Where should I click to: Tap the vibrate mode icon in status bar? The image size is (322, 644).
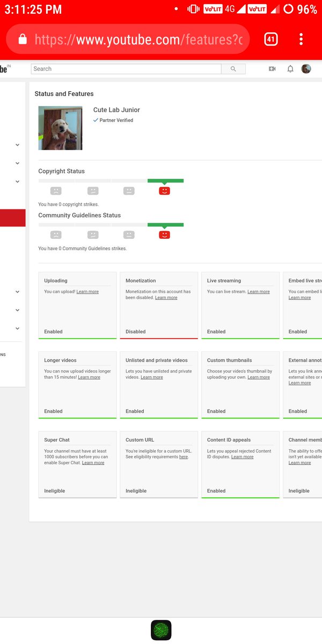point(193,9)
